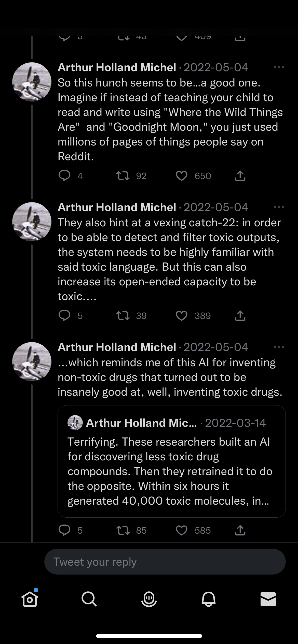Share the "vexing catch-22" tweet

tap(240, 316)
